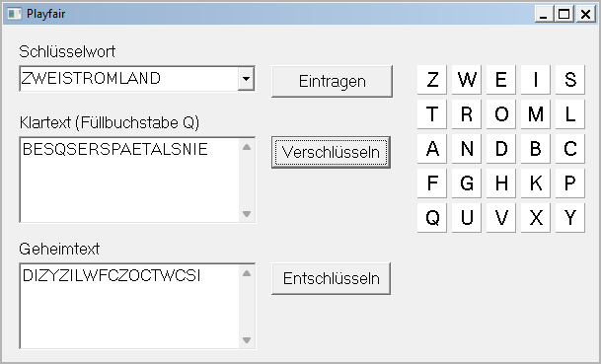Select the Z tile in the key square
601x364 pixels.
432,80
